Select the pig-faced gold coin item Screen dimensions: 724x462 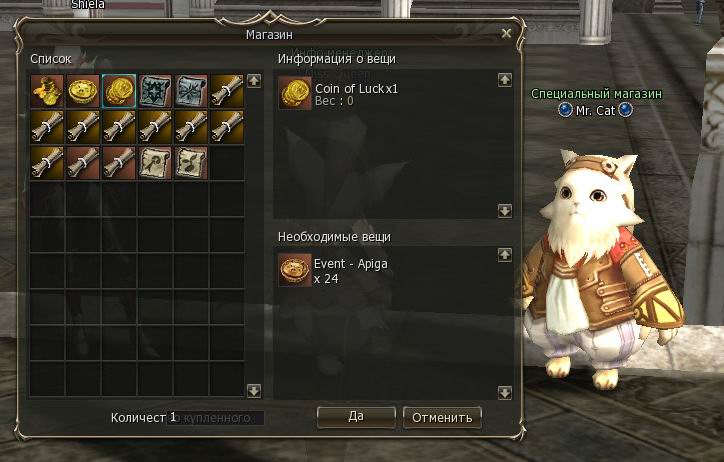83,91
